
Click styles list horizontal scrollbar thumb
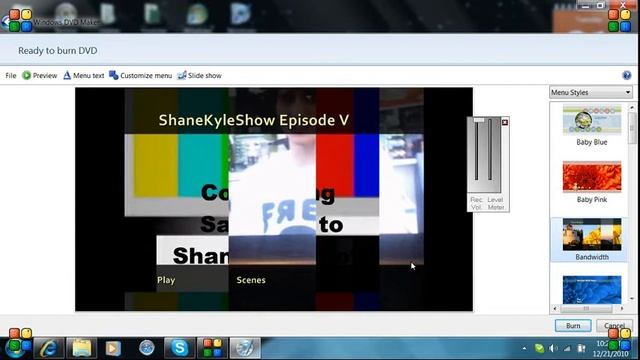coord(586,309)
